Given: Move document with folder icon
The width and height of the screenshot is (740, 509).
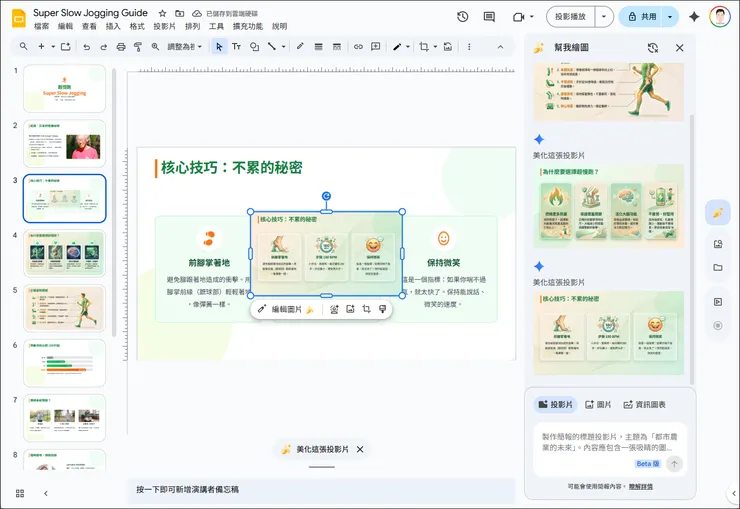Looking at the screenshot, I should [179, 13].
